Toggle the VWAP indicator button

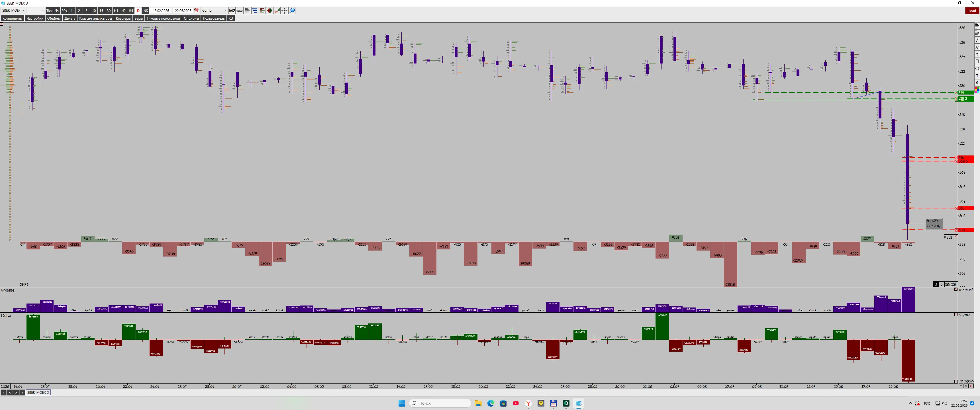coord(240,11)
